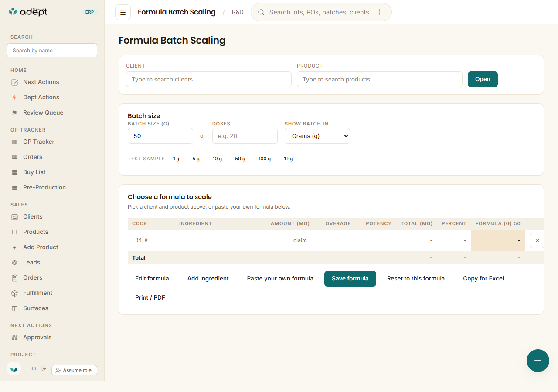Open the Surfaces page
This screenshot has width=558, height=392.
click(x=36, y=308)
